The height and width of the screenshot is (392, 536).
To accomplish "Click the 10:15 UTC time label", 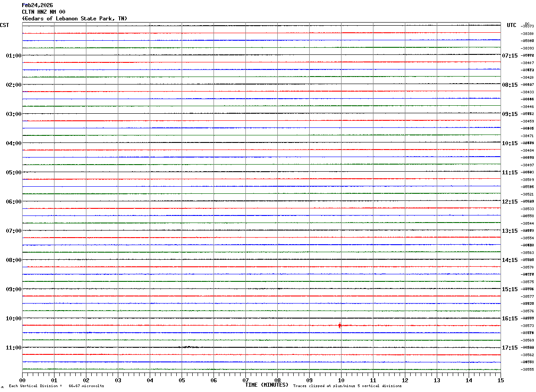I will click(510, 143).
